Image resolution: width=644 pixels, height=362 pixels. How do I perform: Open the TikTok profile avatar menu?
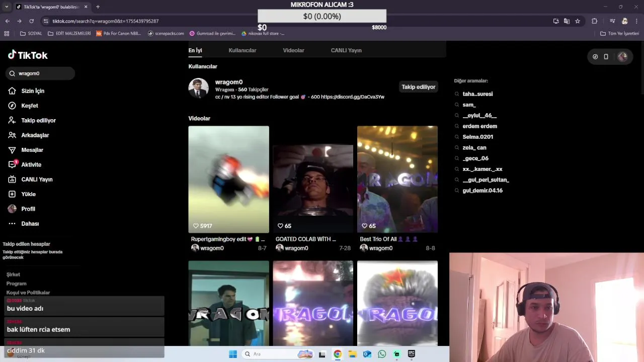point(622,57)
